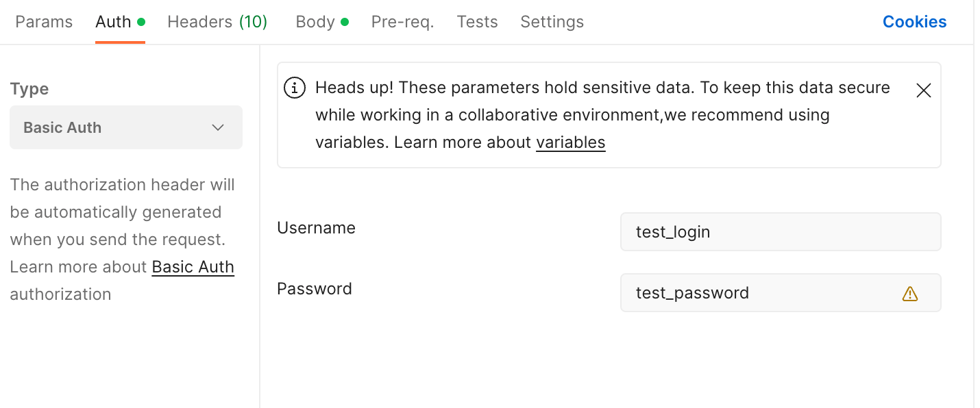Click the info icon in the sensitive data banner
980x408 pixels.
tap(295, 88)
